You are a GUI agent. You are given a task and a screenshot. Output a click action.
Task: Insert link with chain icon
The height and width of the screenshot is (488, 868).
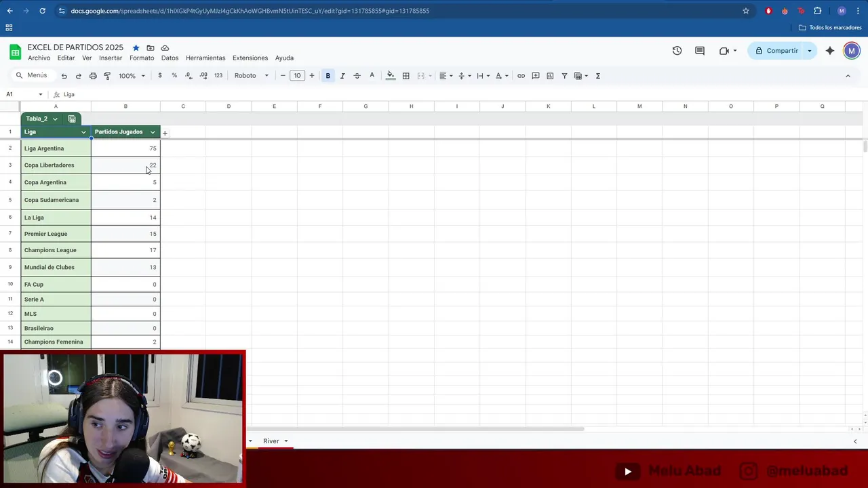(x=521, y=76)
